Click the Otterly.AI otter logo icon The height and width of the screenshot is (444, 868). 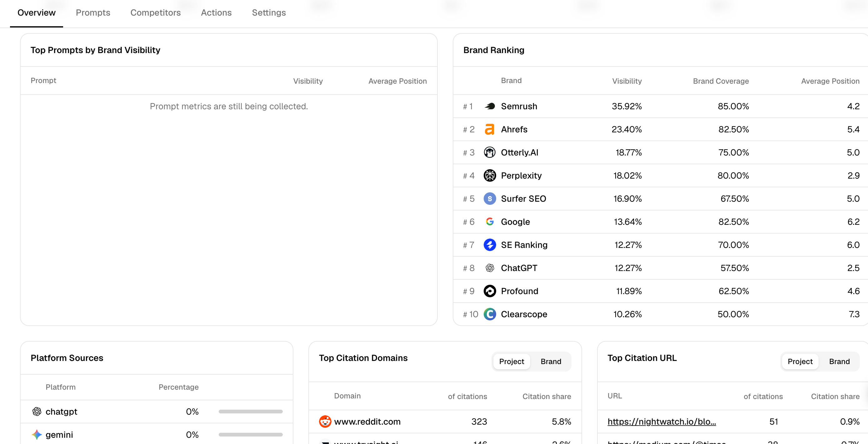coord(490,152)
